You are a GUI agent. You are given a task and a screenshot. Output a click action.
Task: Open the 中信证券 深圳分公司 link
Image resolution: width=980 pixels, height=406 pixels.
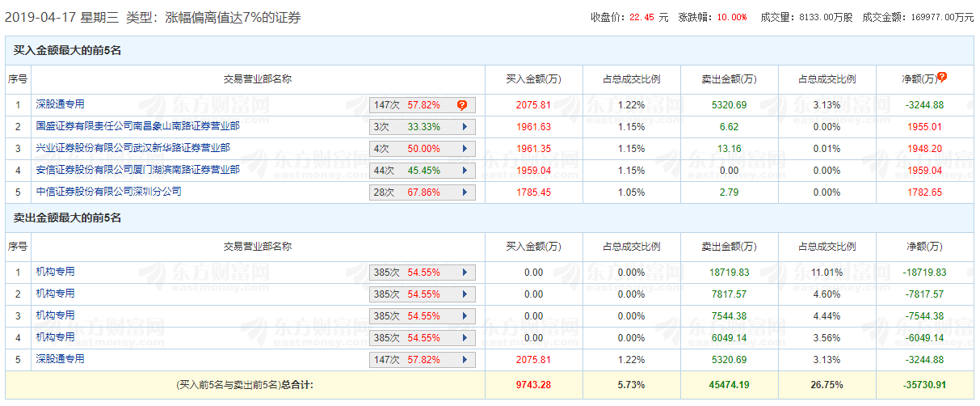[x=108, y=192]
